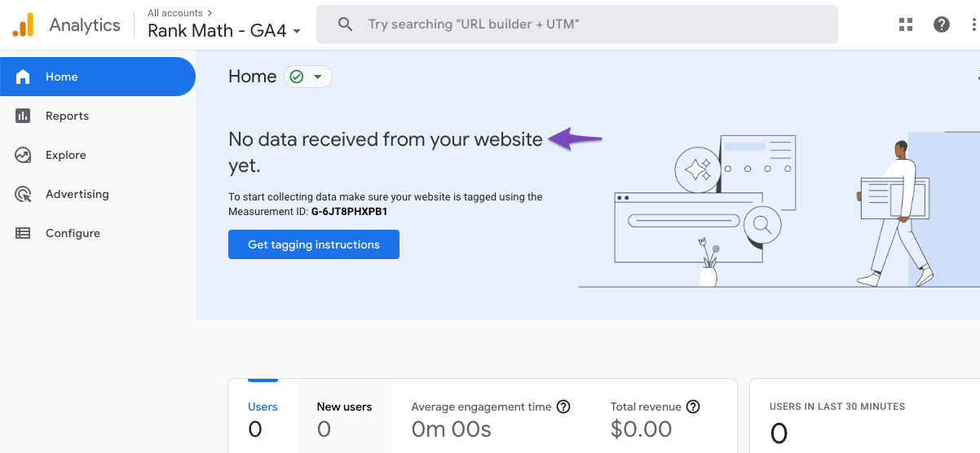Click the green status checkmark icon
Viewport: 980px width, 453px height.
297,77
